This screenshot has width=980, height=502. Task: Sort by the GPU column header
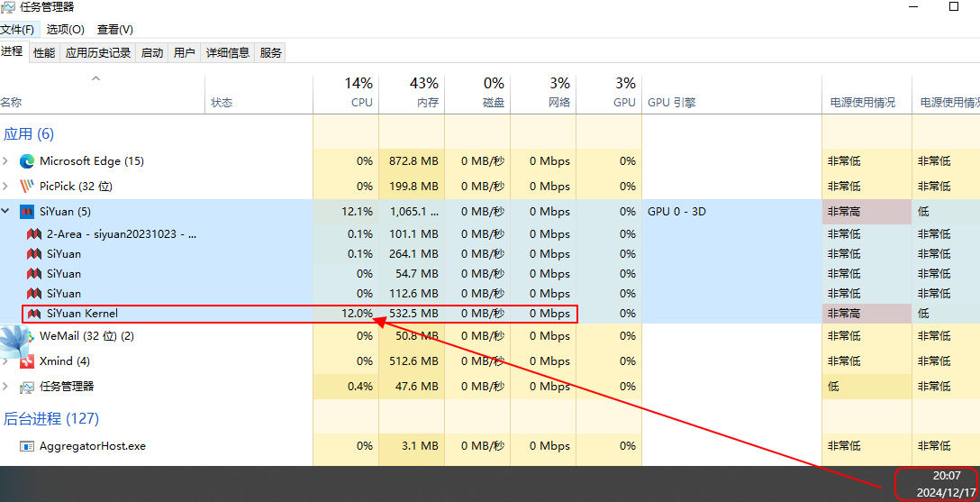609,94
